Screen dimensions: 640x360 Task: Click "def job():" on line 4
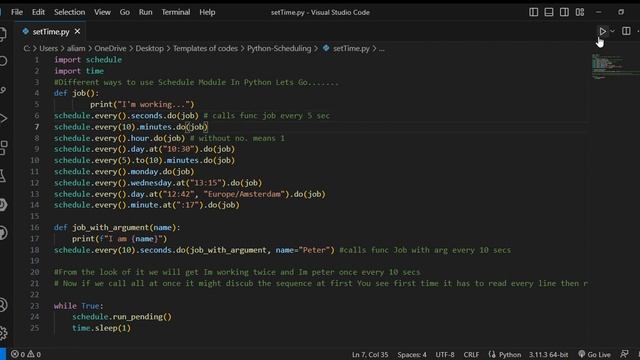click(76, 93)
